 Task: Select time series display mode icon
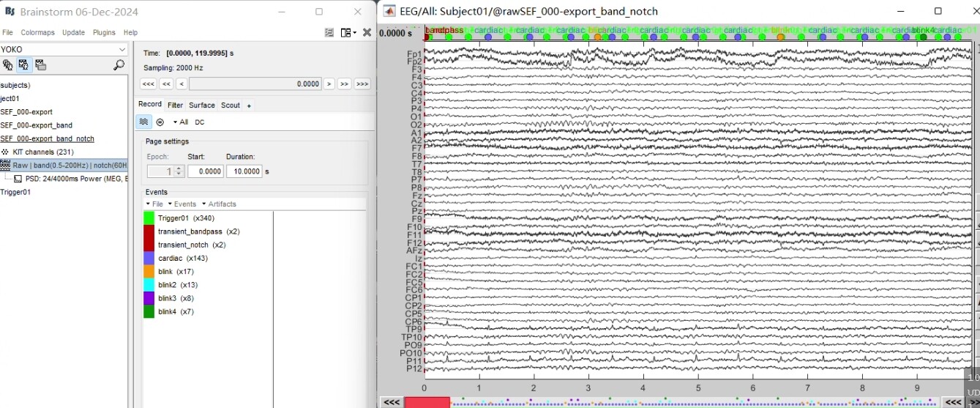coord(144,122)
